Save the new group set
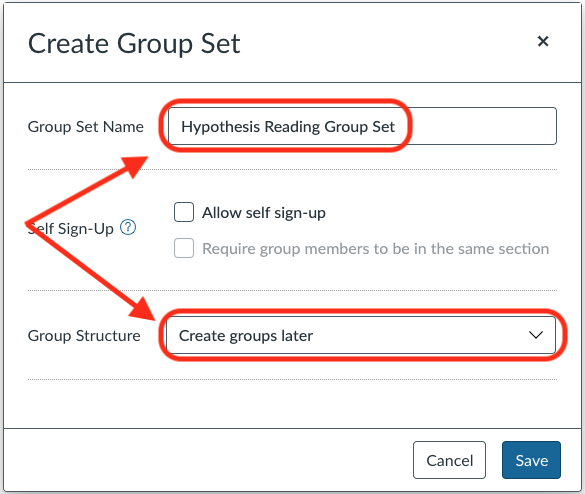Image resolution: width=585 pixels, height=494 pixels. point(531,460)
